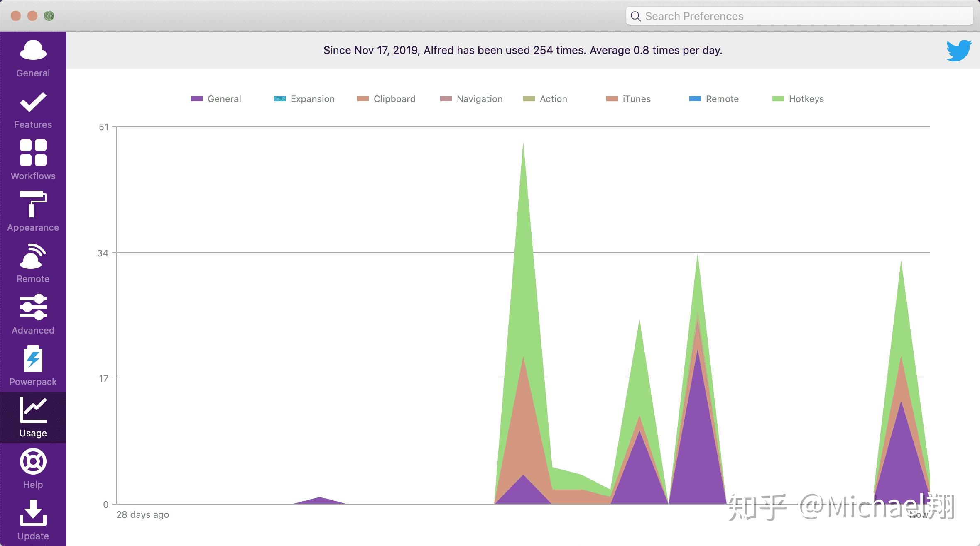This screenshot has height=546, width=980.
Task: Click the Expansion legend label
Action: (312, 99)
